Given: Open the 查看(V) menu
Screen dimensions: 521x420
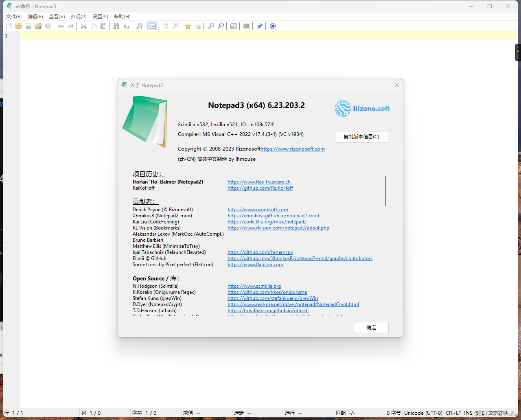Looking at the screenshot, I should tap(57, 17).
